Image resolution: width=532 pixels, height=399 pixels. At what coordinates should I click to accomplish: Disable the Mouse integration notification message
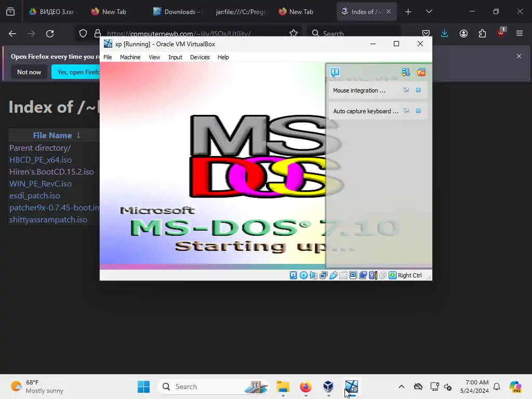406,90
